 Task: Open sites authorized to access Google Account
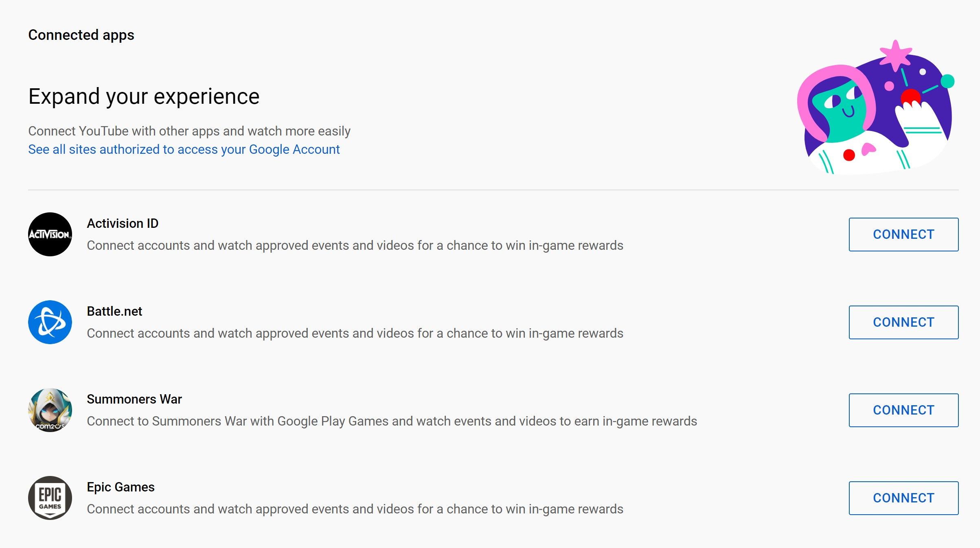click(x=184, y=149)
